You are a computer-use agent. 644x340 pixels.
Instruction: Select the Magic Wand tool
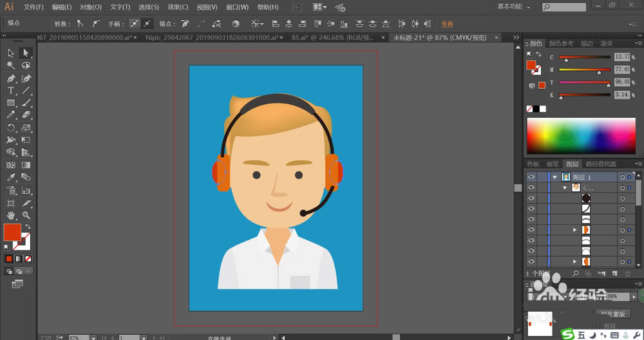click(11, 65)
